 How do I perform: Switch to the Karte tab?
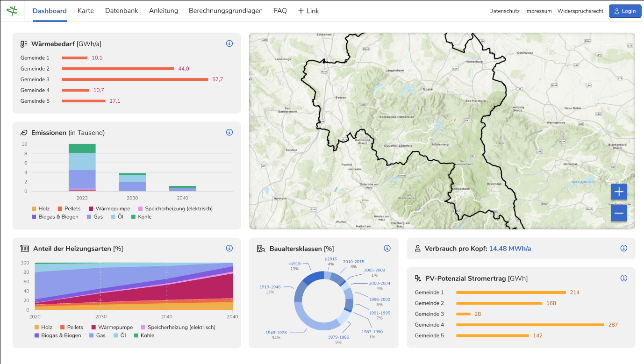86,11
